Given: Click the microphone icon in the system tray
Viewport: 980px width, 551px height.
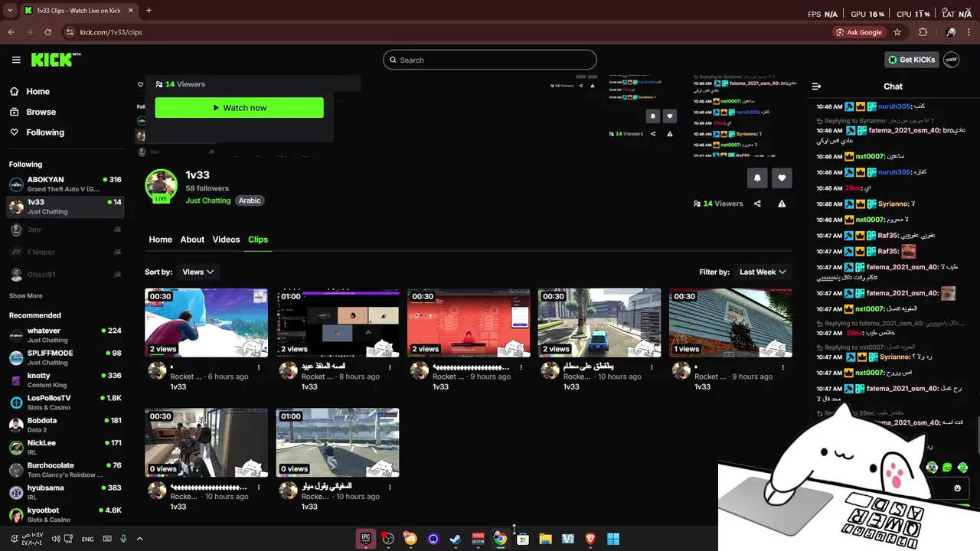Looking at the screenshot, I should coord(123,539).
